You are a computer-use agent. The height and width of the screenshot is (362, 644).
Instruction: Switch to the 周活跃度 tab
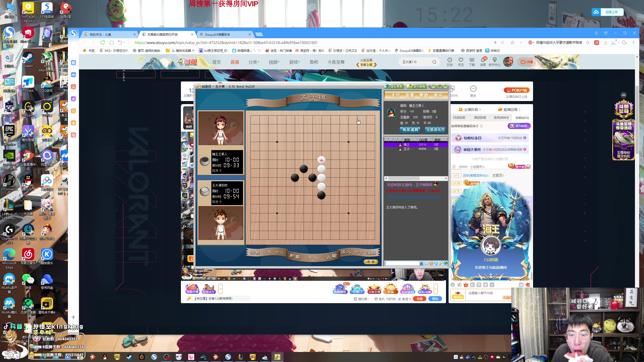coord(480,118)
